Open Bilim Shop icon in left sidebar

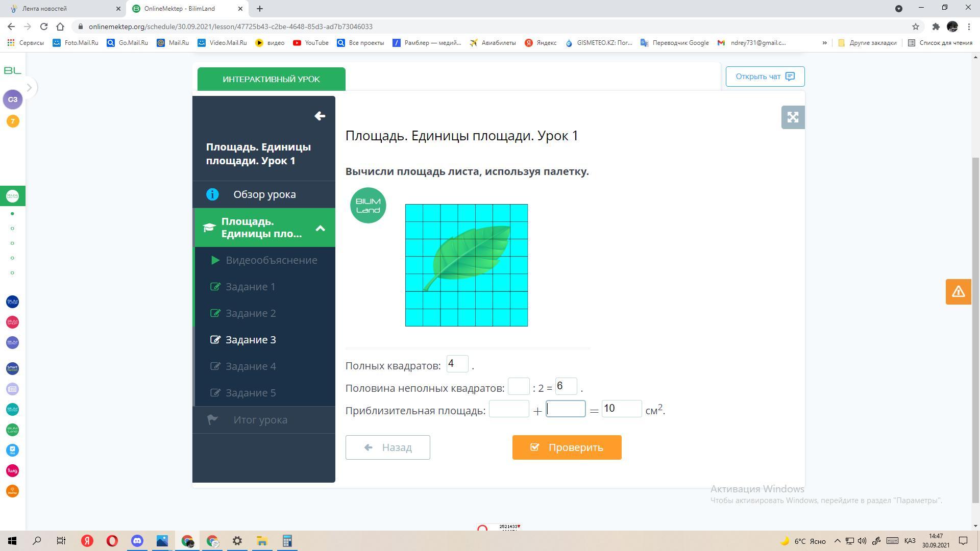(13, 322)
